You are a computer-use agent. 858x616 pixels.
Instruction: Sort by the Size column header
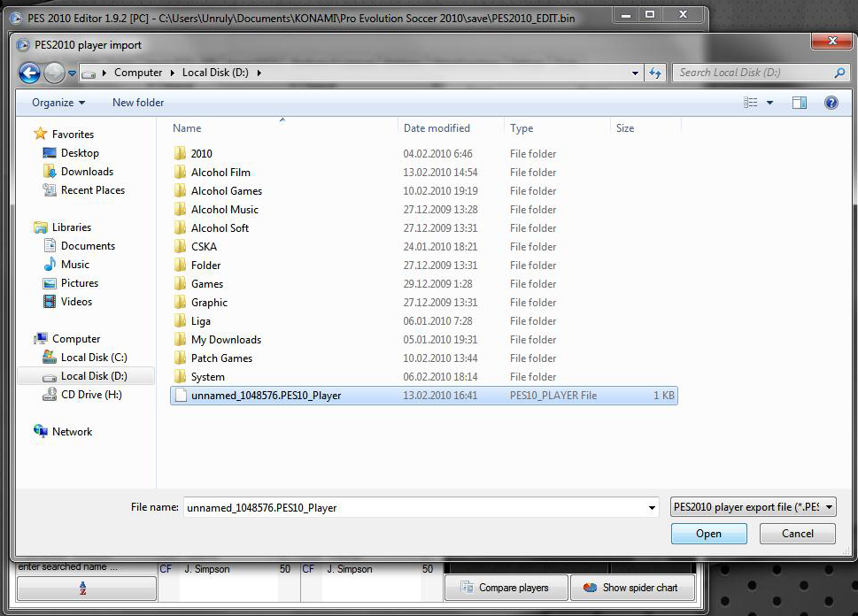(625, 128)
